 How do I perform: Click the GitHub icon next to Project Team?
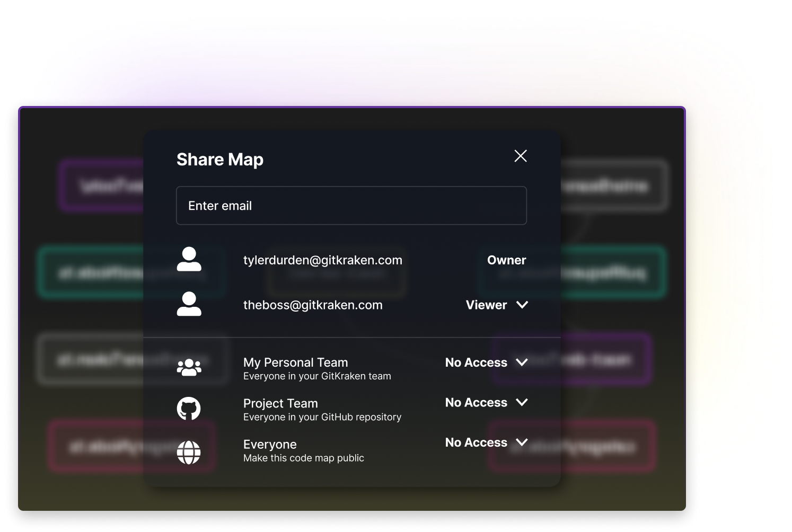[x=189, y=408]
